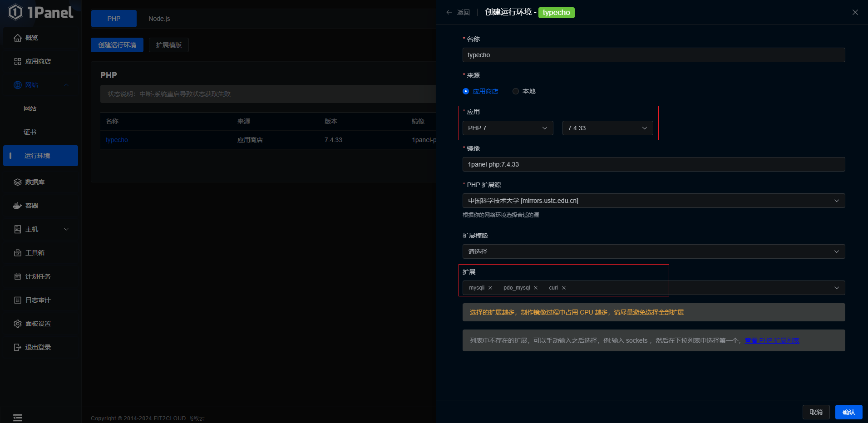Screen dimensions: 868x423
Task: Click the 取消 button
Action: coord(816,412)
